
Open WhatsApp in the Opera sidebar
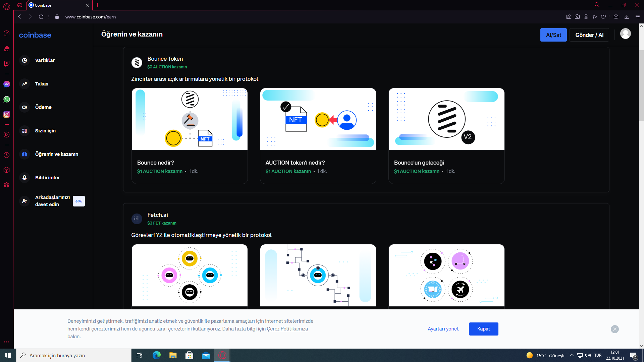click(x=7, y=99)
